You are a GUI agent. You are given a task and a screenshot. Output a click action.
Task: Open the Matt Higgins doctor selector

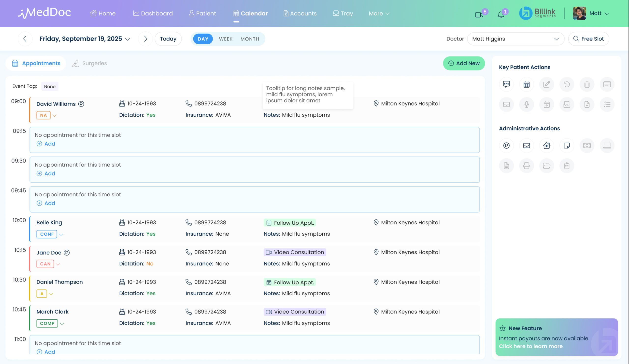point(515,39)
